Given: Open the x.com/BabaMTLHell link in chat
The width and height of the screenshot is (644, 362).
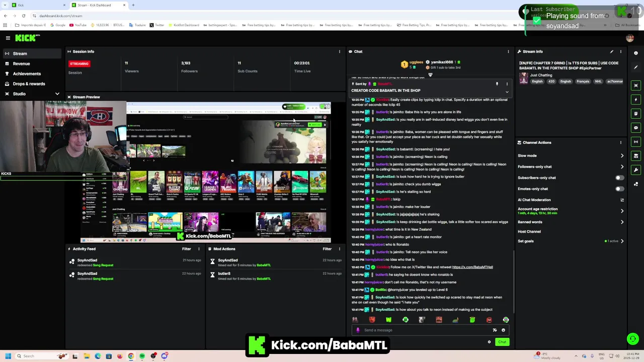Looking at the screenshot, I should coord(472,267).
